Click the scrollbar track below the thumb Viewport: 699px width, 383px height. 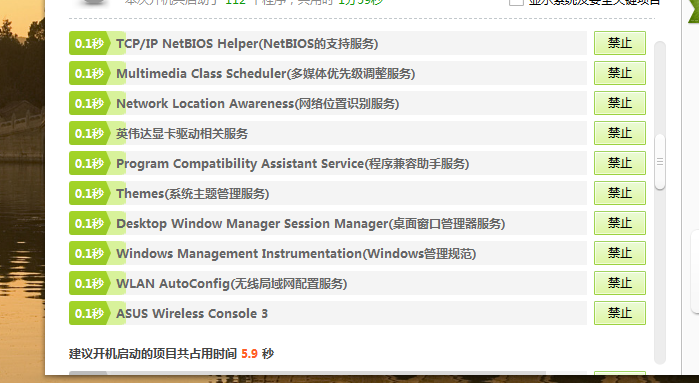660,276
